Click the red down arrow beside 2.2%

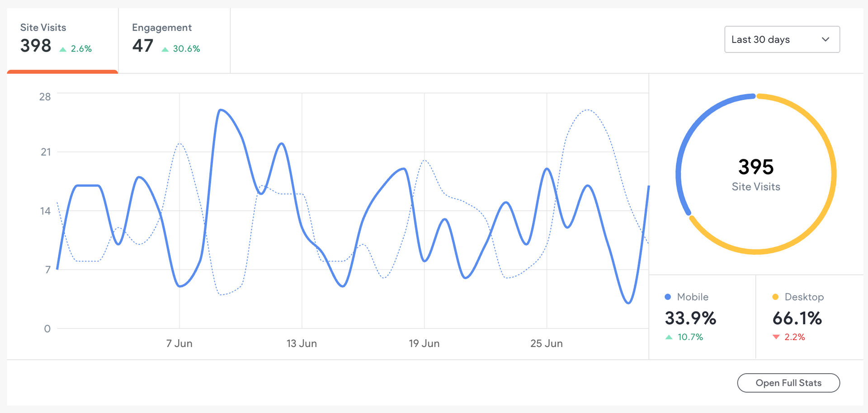(x=776, y=337)
